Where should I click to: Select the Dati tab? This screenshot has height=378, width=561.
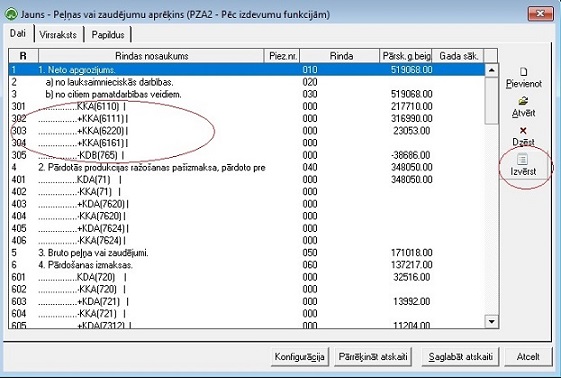click(18, 34)
